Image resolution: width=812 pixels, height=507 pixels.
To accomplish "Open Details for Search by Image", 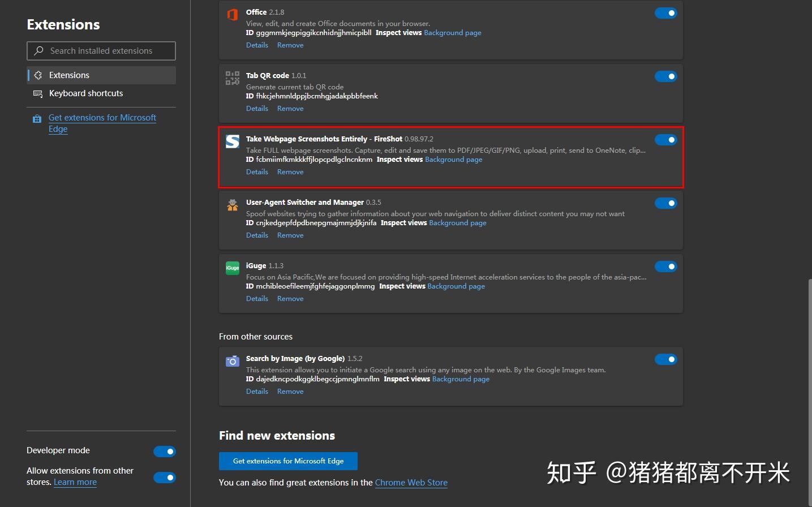I will (257, 392).
